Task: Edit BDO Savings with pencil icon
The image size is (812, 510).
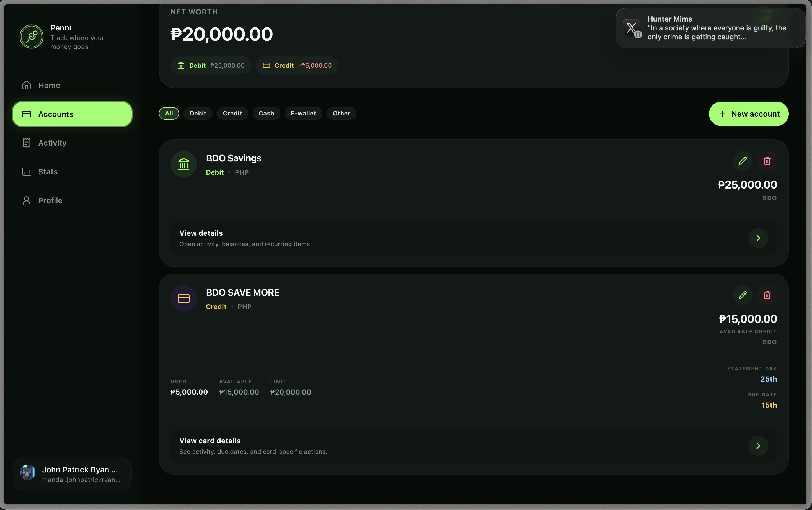Action: coord(743,161)
